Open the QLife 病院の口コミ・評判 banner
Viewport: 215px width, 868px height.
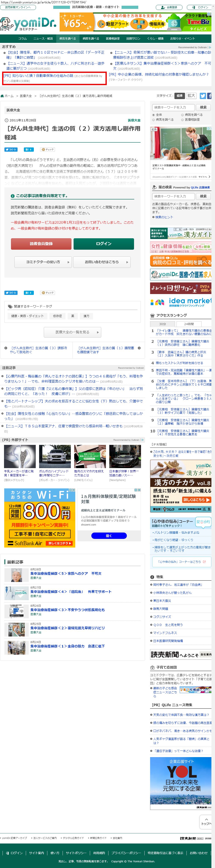181,260
